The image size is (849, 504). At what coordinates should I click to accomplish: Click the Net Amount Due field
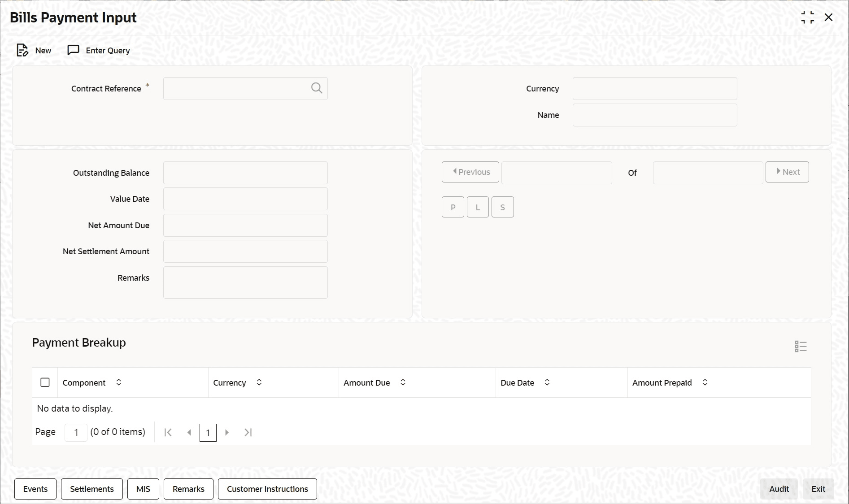[245, 225]
